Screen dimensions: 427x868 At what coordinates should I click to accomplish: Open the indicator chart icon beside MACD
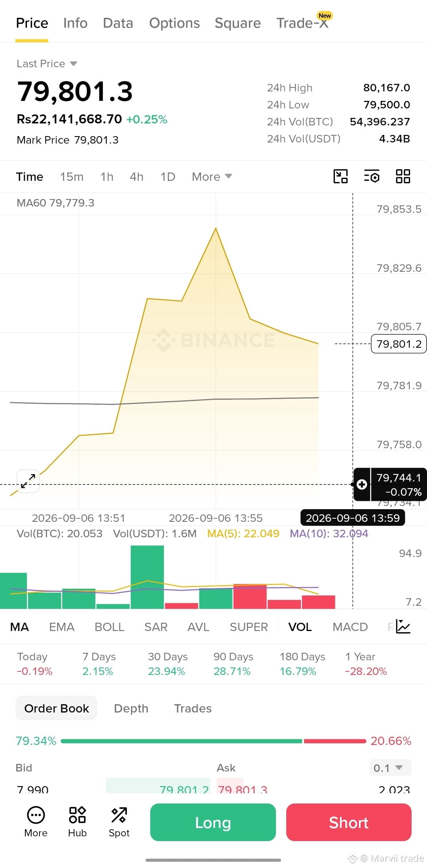[403, 627]
